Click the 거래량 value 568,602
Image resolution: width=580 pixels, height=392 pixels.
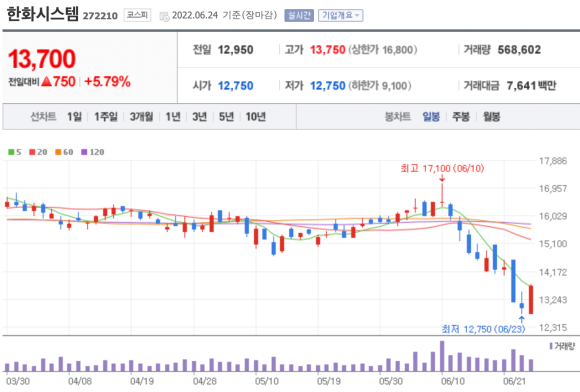pyautogui.click(x=519, y=50)
